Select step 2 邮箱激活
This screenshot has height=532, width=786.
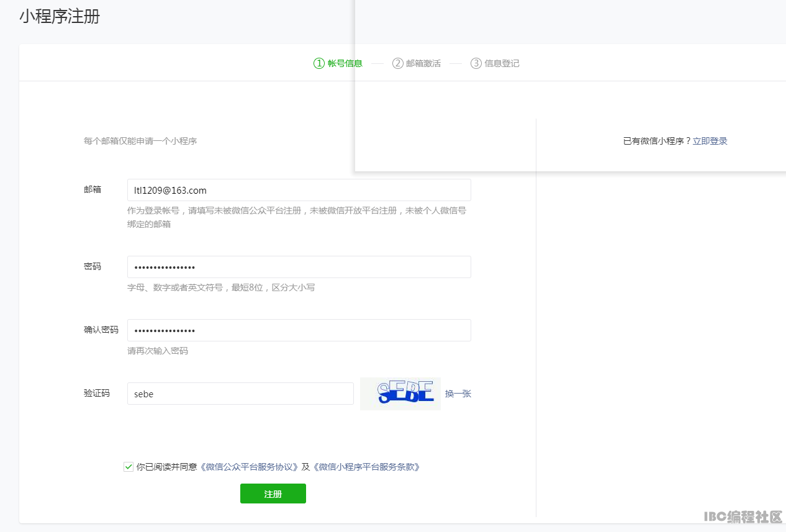417,63
